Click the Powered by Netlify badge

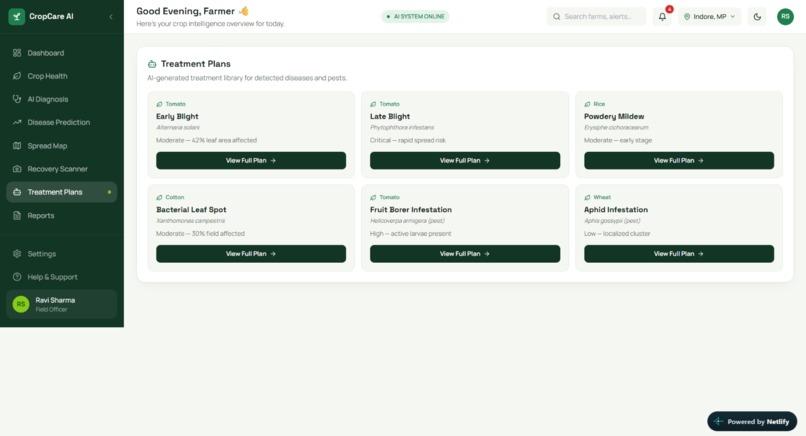(752, 421)
